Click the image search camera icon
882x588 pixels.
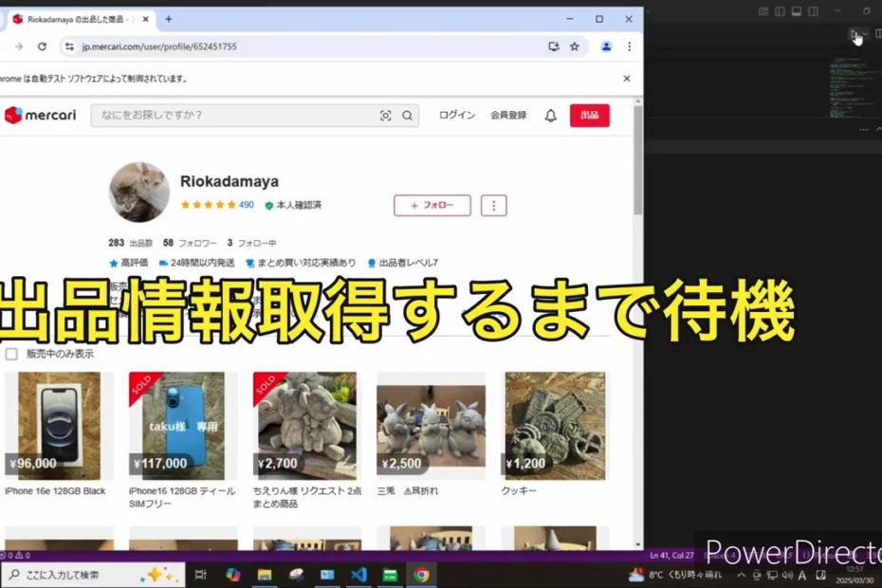point(385,116)
